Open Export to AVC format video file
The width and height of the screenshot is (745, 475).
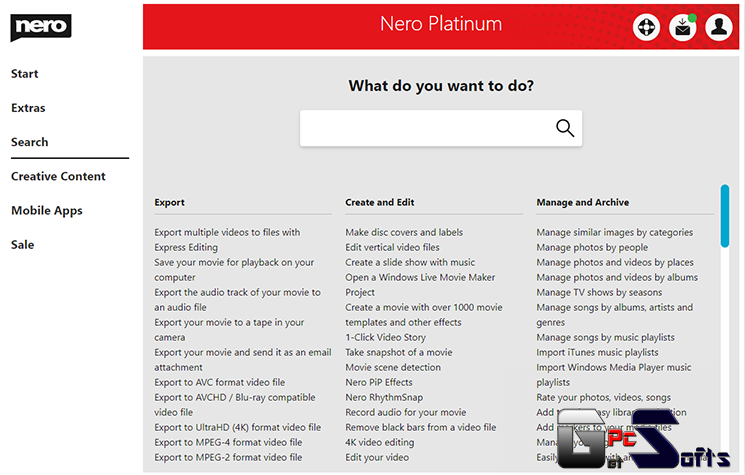point(220,382)
